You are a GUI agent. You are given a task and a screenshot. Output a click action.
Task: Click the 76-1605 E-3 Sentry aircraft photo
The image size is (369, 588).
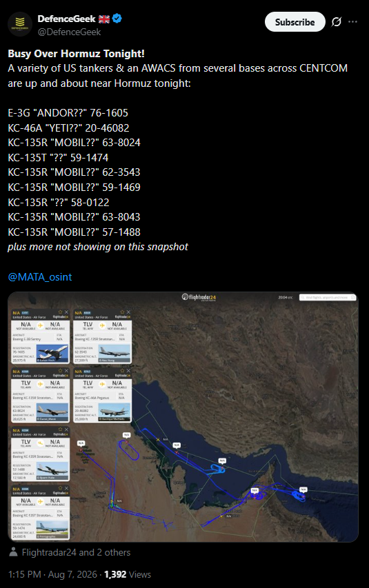(x=52, y=353)
